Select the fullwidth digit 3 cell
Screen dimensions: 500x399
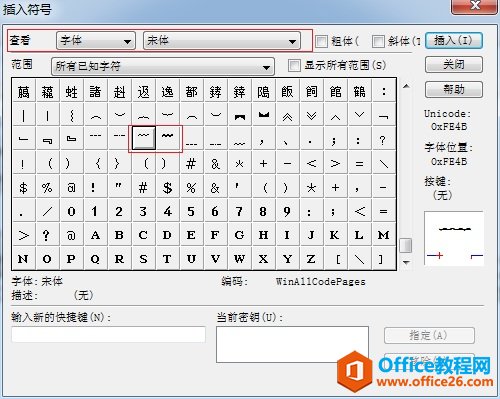144,210
